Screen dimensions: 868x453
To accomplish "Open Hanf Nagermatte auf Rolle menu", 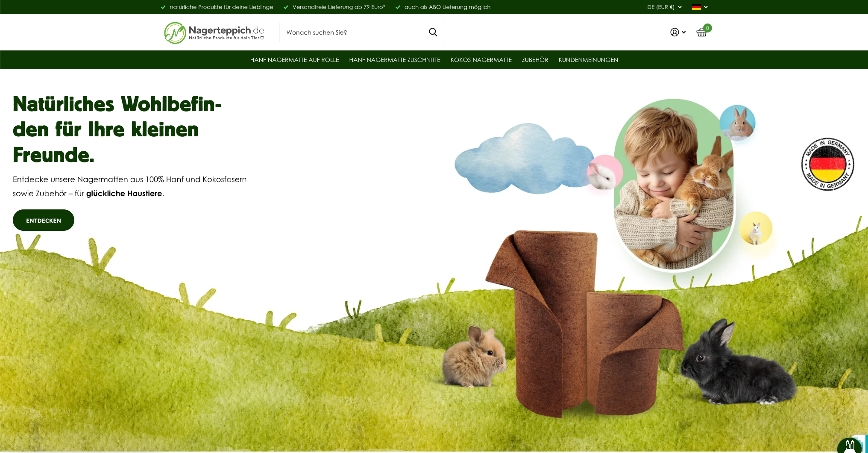I will pyautogui.click(x=294, y=60).
